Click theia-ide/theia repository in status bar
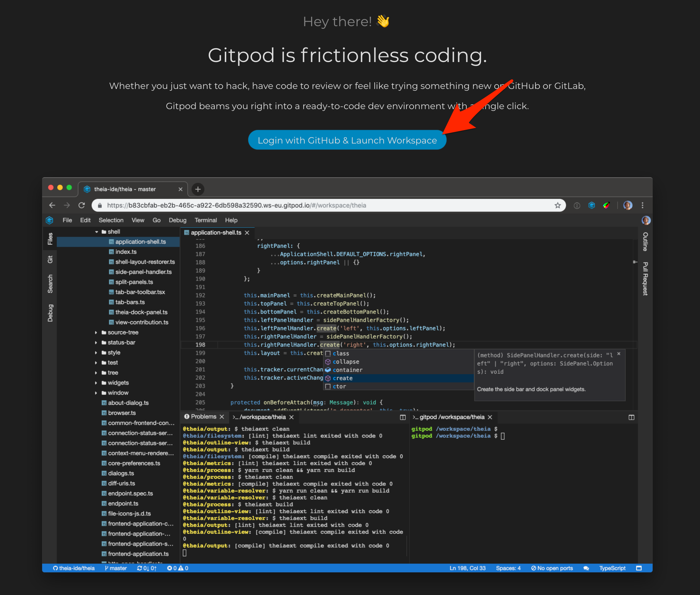This screenshot has height=595, width=700. pos(74,568)
